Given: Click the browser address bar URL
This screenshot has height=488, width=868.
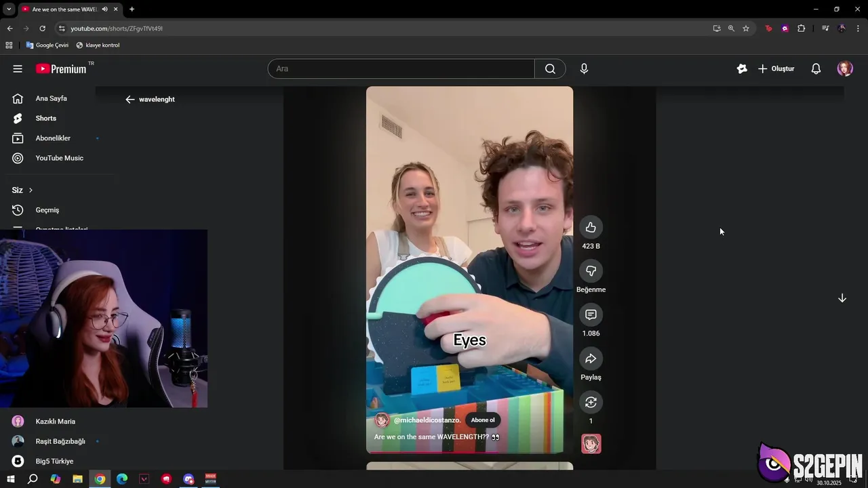Looking at the screenshot, I should pyautogui.click(x=117, y=28).
